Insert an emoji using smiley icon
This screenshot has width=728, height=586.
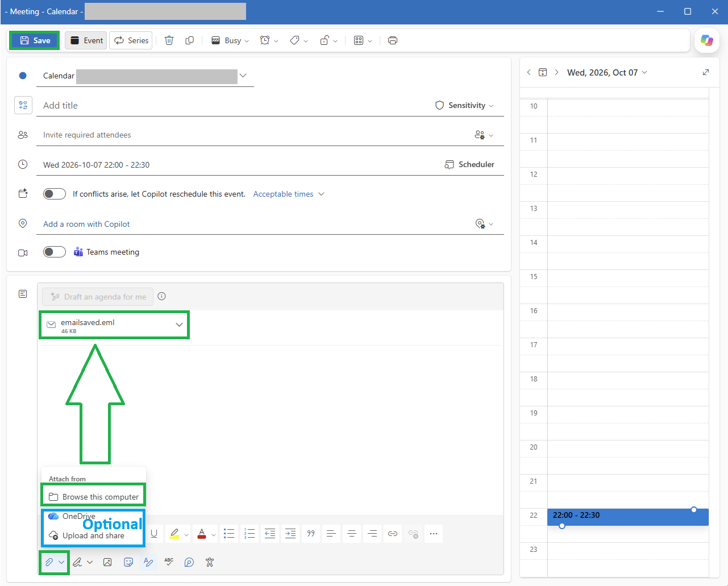pyautogui.click(x=128, y=562)
